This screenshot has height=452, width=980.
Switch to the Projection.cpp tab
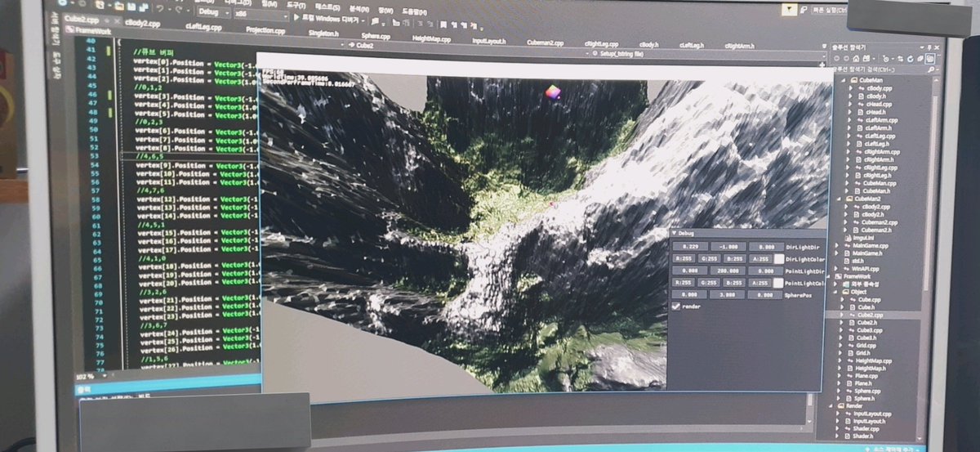pyautogui.click(x=265, y=29)
